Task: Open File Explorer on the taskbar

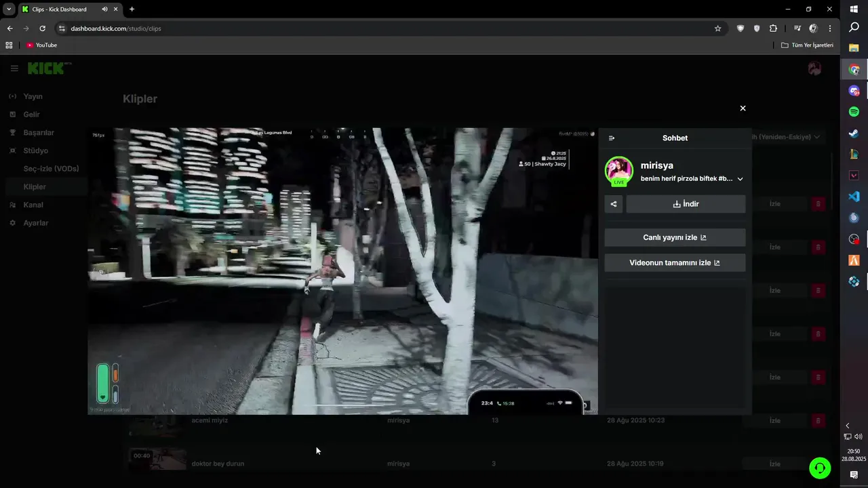Action: (854, 48)
